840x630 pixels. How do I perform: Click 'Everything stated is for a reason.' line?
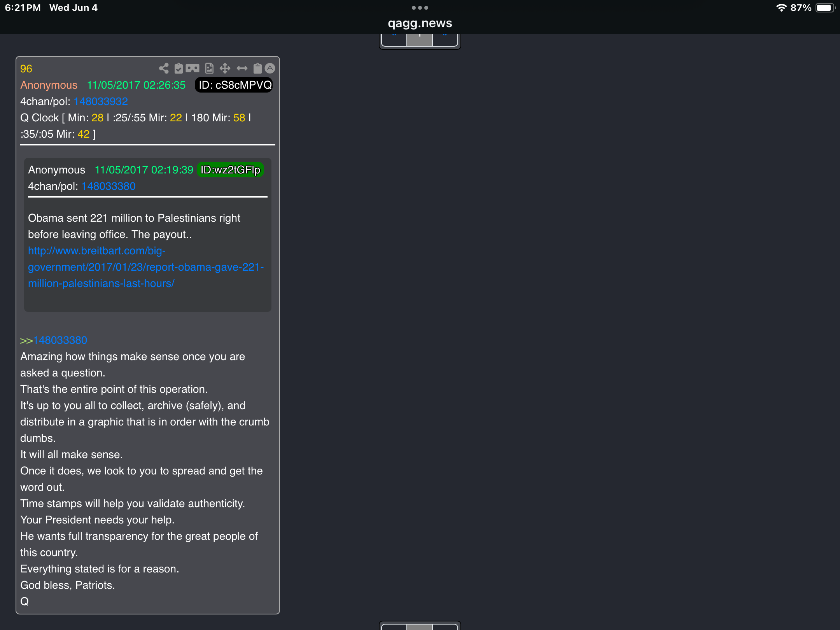[x=100, y=569]
